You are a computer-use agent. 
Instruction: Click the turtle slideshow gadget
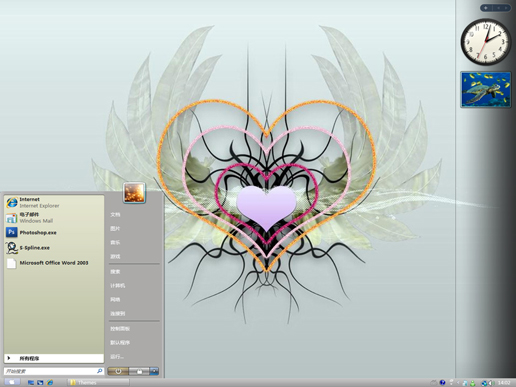(x=486, y=89)
